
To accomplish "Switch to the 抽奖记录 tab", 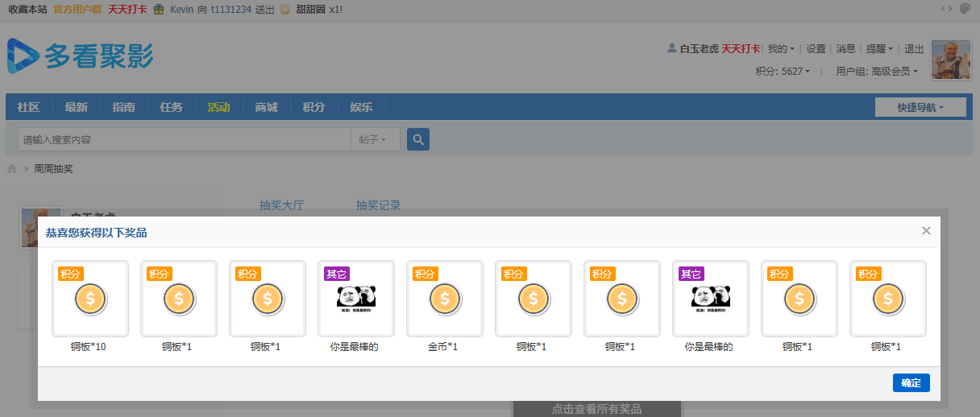I will tap(378, 205).
